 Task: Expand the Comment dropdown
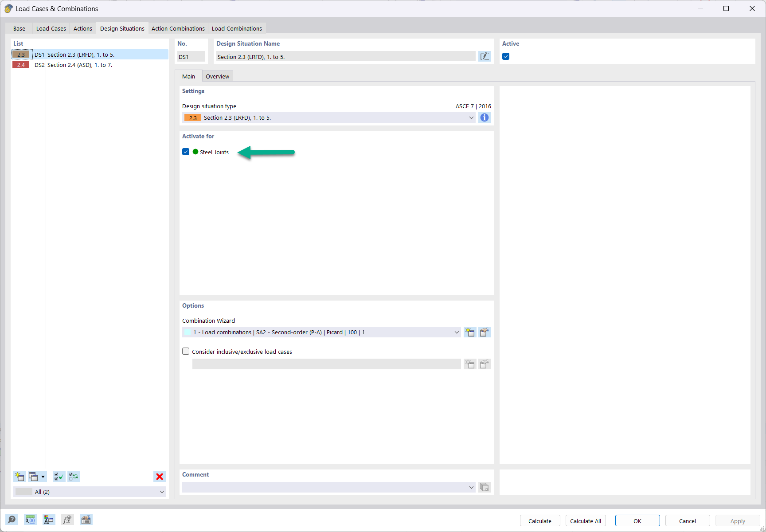pyautogui.click(x=471, y=487)
